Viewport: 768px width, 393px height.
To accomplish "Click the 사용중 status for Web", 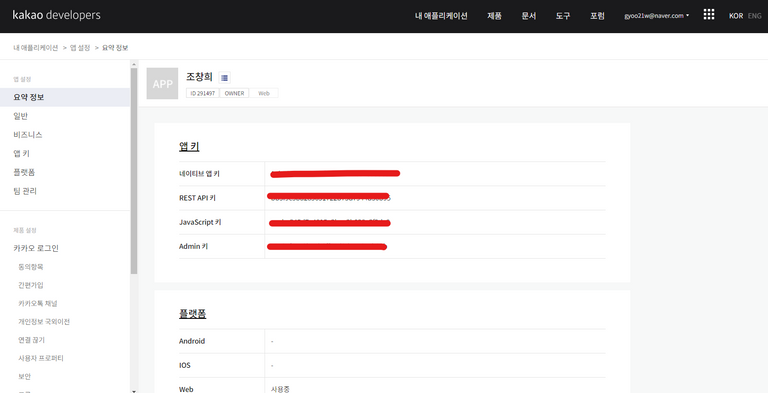I will point(280,390).
